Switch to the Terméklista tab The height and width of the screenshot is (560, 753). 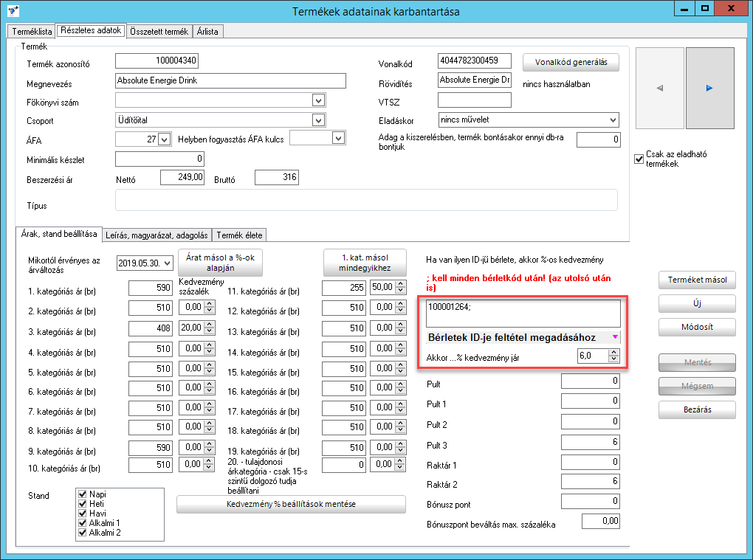[x=32, y=32]
